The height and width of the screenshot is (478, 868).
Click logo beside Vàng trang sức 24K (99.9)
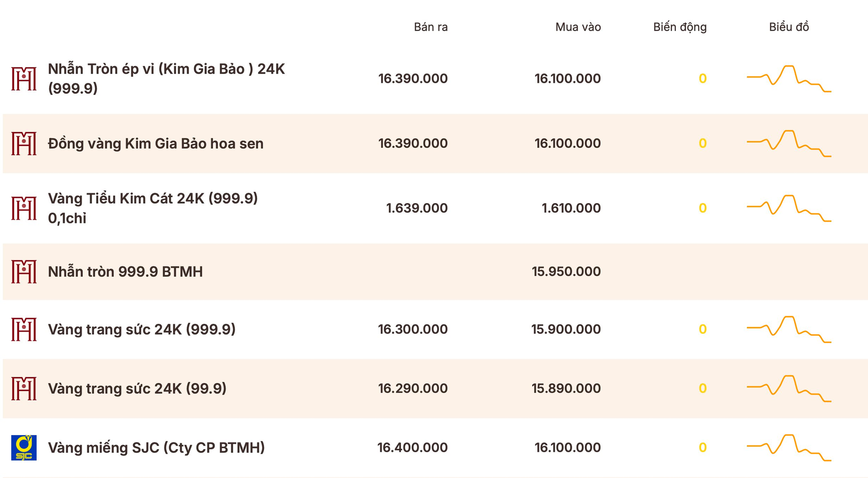click(24, 388)
